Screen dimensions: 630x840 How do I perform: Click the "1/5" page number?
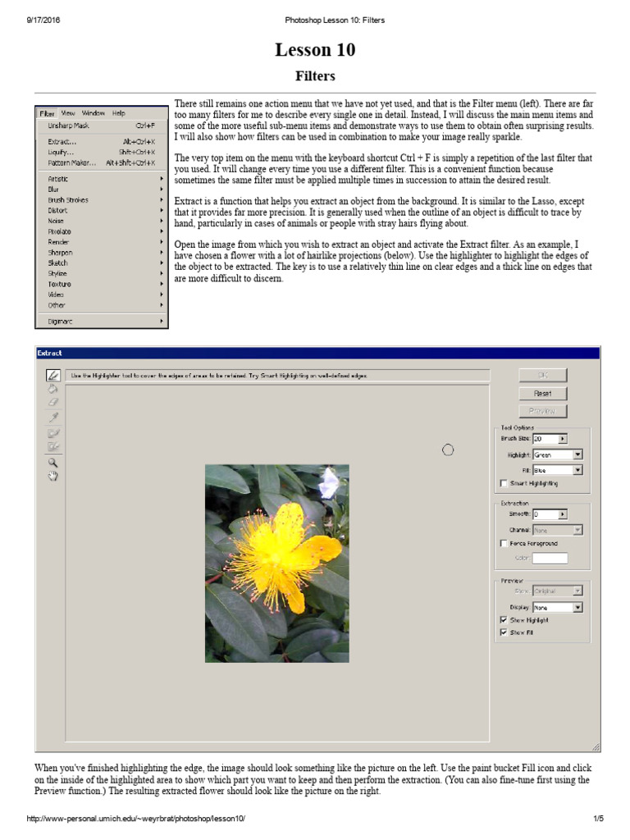click(598, 819)
